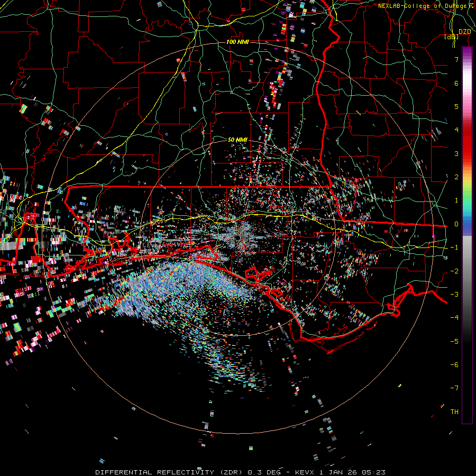The image size is (476, 476).
Task: Click the 2 value on the color scale
Action: [456, 177]
